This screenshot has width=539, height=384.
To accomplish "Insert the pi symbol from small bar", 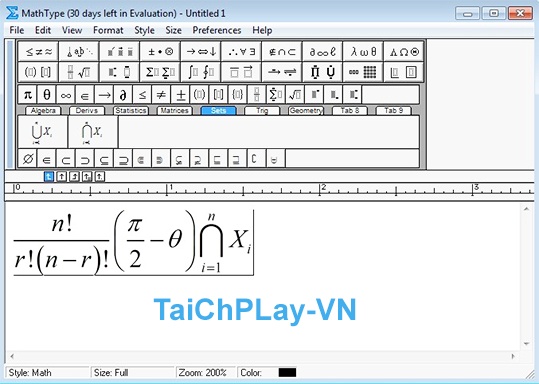I will click(x=28, y=95).
